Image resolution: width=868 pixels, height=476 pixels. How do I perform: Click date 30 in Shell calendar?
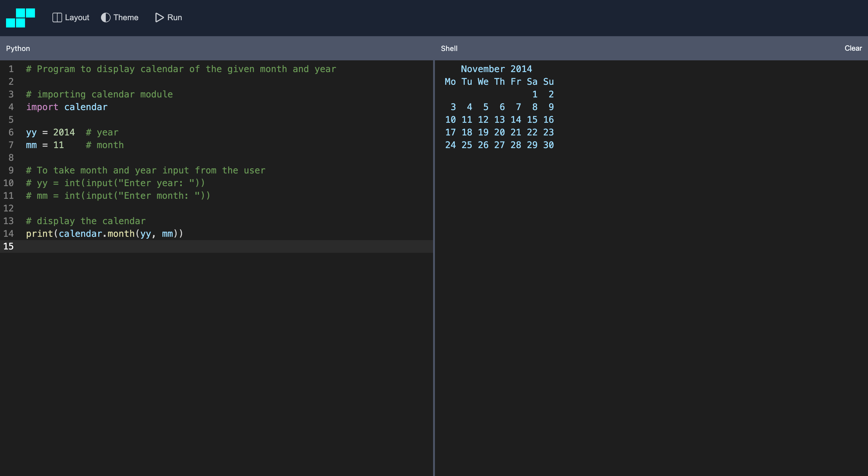point(548,145)
